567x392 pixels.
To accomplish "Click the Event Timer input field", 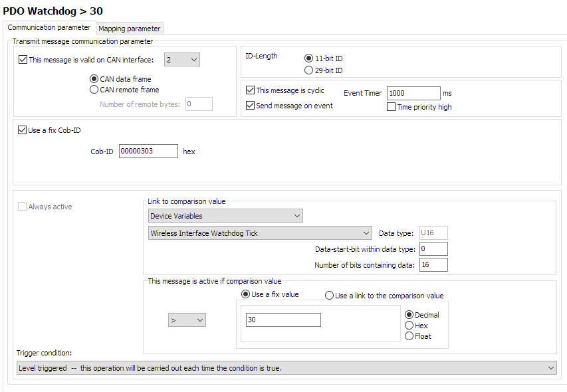I will [413, 93].
